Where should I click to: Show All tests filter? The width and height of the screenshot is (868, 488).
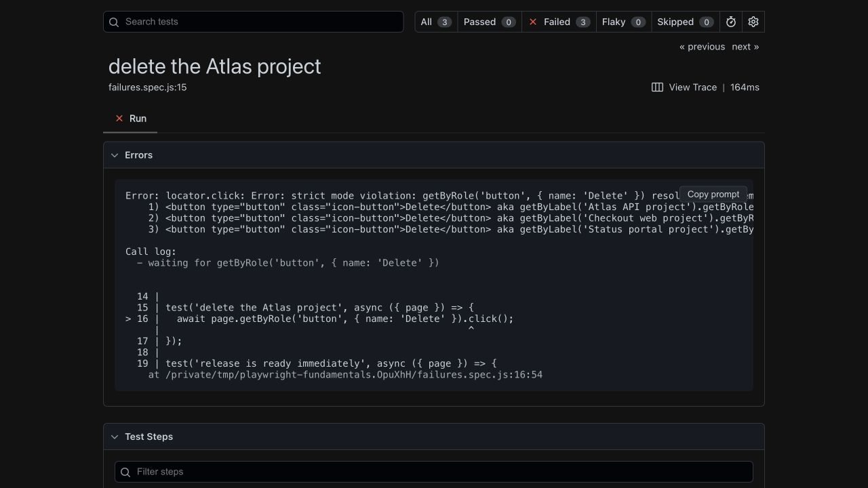436,22
